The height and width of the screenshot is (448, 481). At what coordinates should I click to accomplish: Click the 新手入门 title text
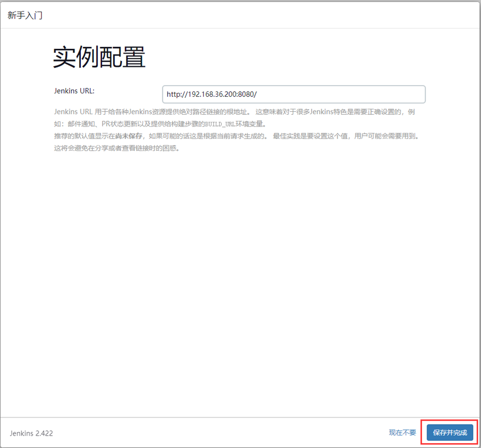point(25,16)
